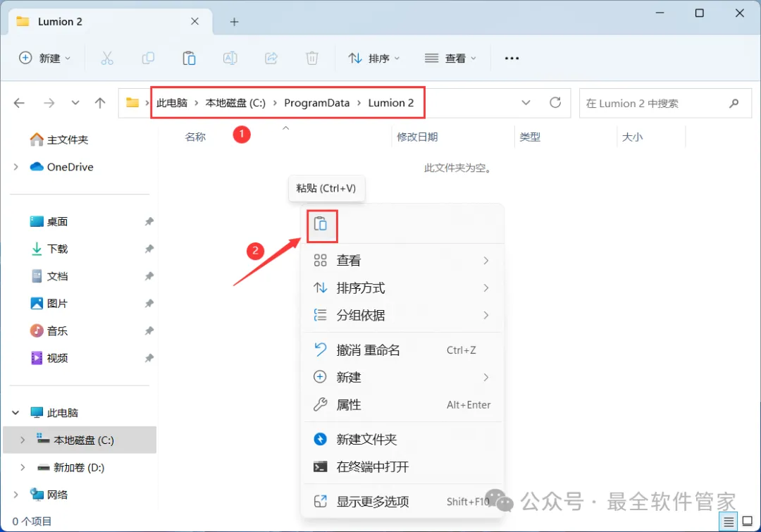Open the View (查看) toolbar dropdown
The image size is (761, 532).
pyautogui.click(x=450, y=58)
